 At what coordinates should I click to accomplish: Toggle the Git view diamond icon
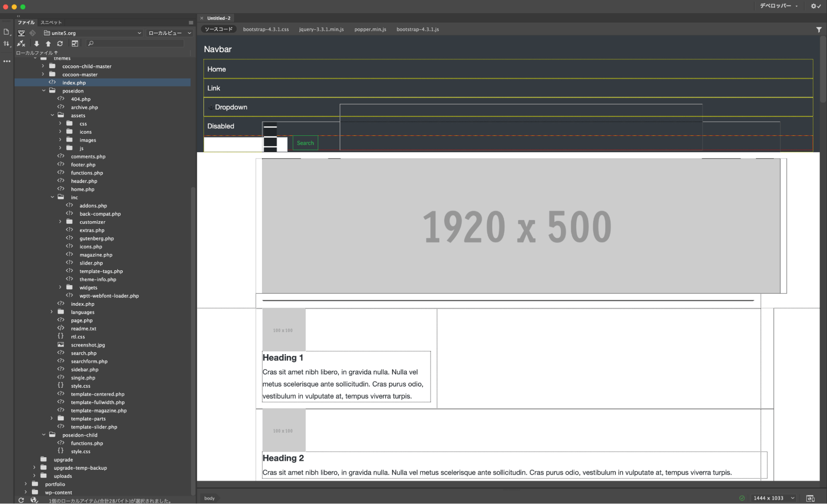point(33,33)
